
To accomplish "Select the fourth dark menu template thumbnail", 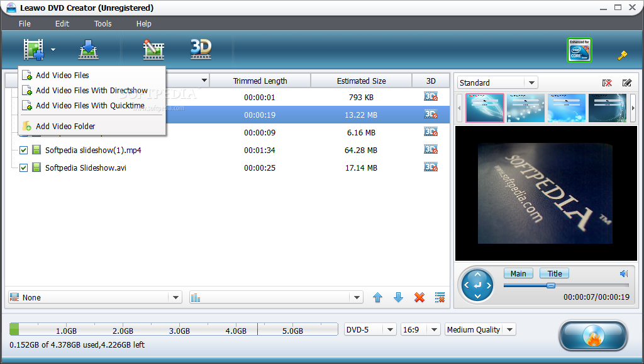I will [x=608, y=108].
